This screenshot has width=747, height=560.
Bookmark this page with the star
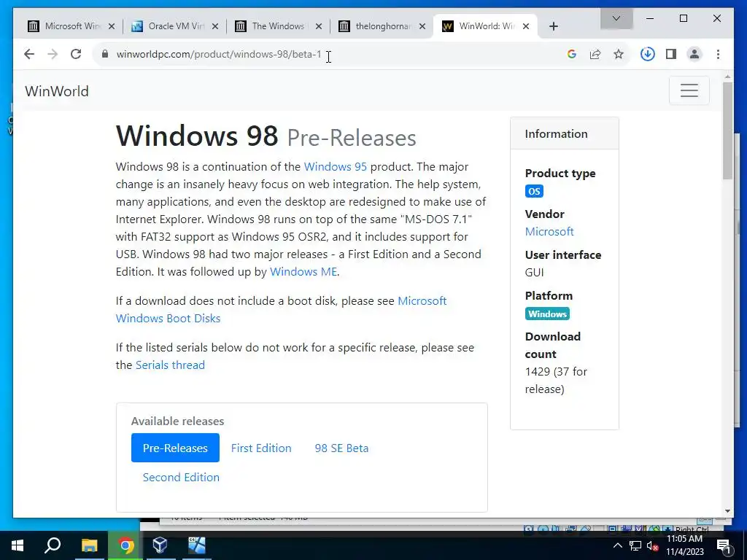tap(619, 54)
